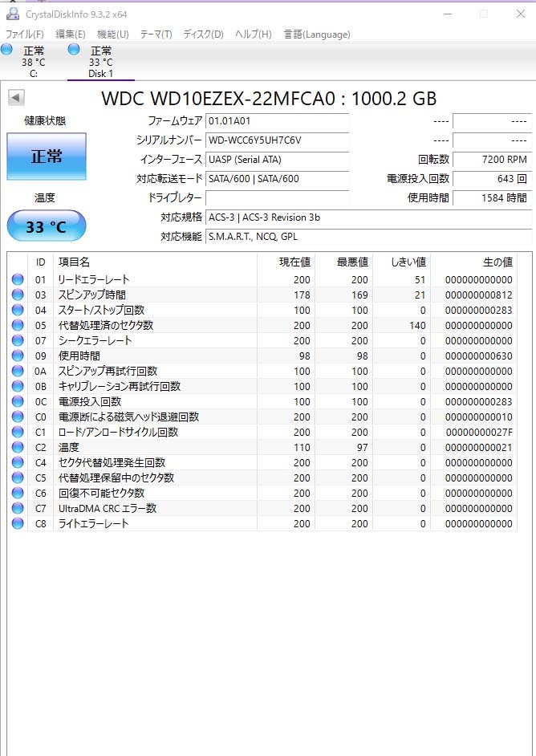The width and height of the screenshot is (536, 756).
Task: Open the 言語(Language) menu
Action: [317, 35]
